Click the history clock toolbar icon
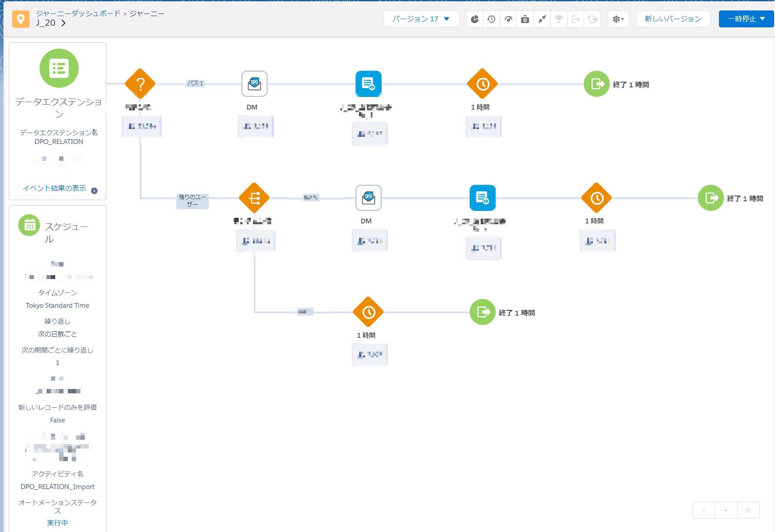This screenshot has height=532, width=775. point(491,19)
